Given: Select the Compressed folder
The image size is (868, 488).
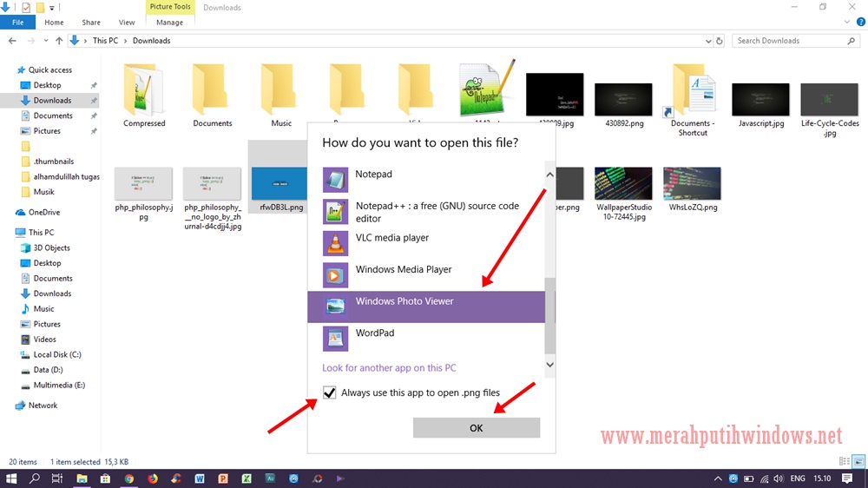Looking at the screenshot, I should coord(144,96).
